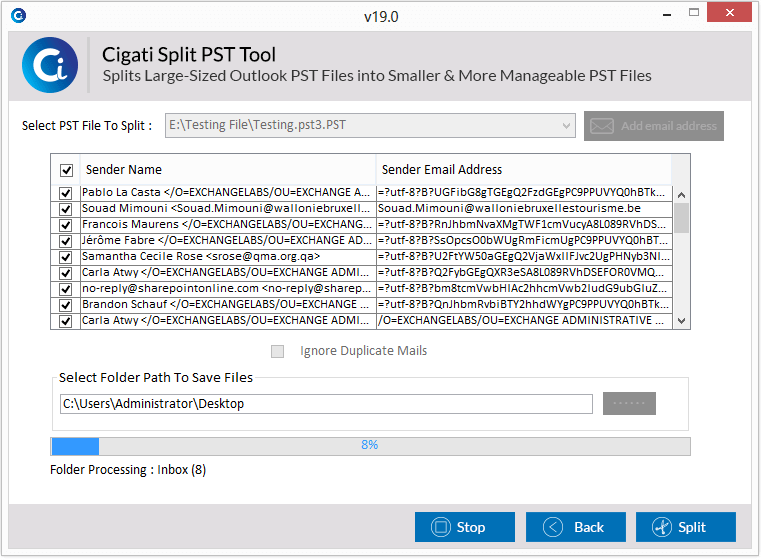
Task: Stop the splitting process
Action: (x=464, y=527)
